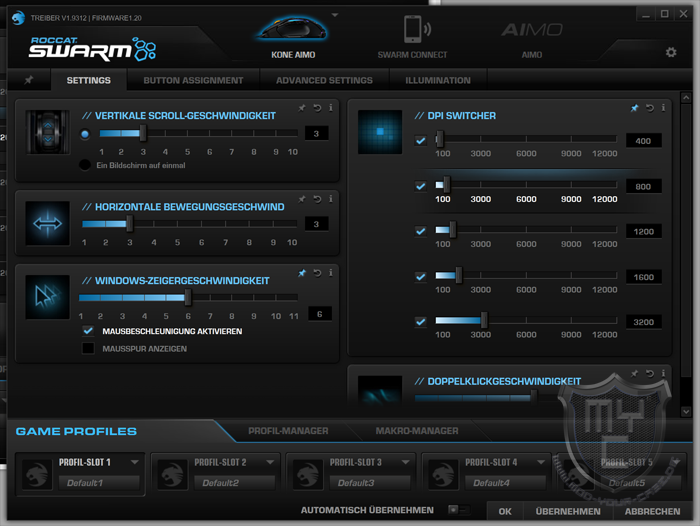700x526 pixels.
Task: Click the Game Profiles heading
Action: pos(76,431)
